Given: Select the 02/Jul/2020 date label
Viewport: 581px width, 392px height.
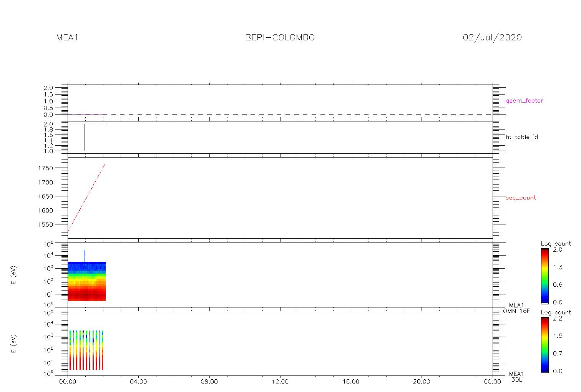Looking at the screenshot, I should 492,38.
